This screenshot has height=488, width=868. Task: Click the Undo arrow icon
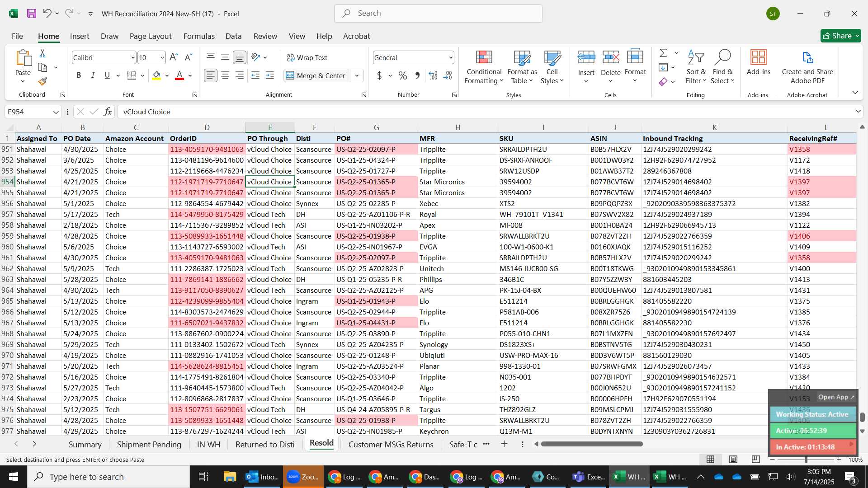click(x=47, y=14)
